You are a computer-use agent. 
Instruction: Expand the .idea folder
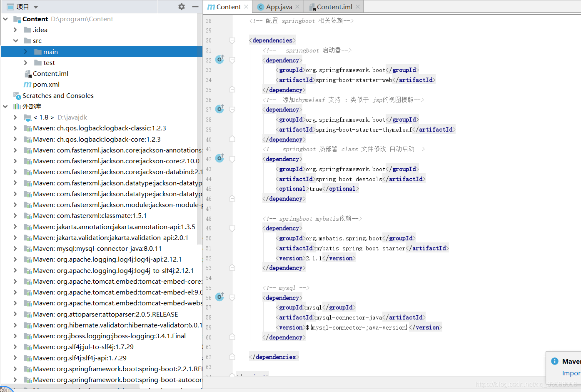click(15, 30)
